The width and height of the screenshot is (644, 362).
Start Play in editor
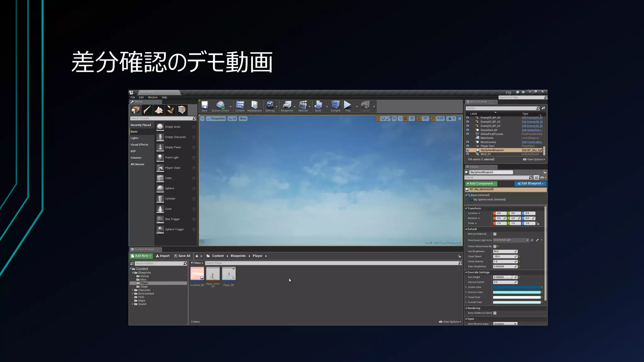click(348, 107)
